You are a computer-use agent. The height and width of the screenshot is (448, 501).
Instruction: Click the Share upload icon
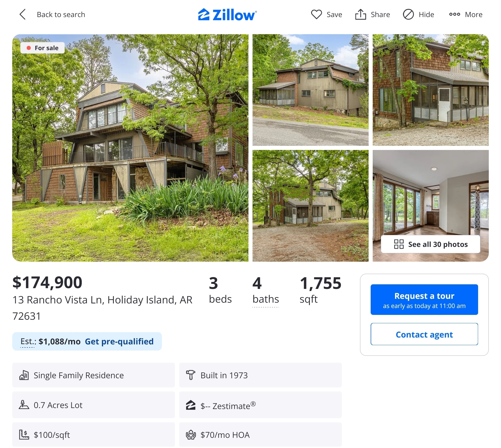click(x=360, y=14)
